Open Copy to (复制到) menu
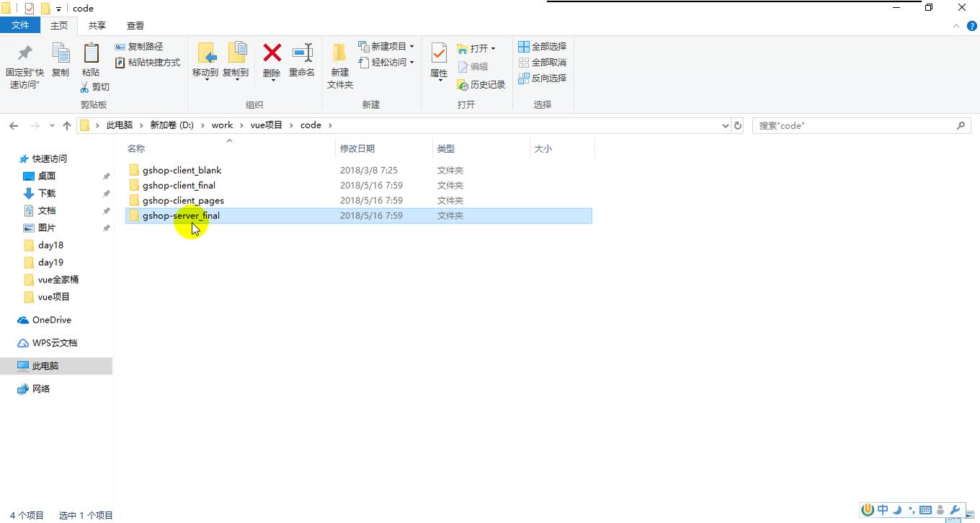 pos(236,61)
